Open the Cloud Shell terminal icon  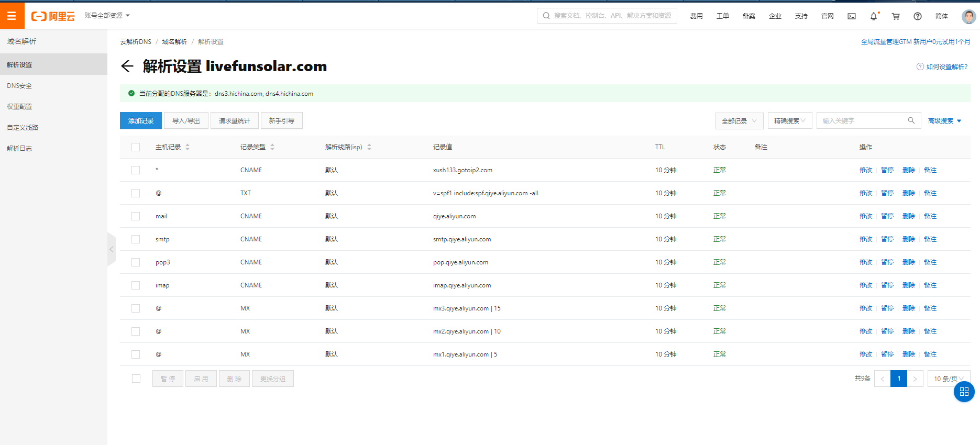pos(852,16)
